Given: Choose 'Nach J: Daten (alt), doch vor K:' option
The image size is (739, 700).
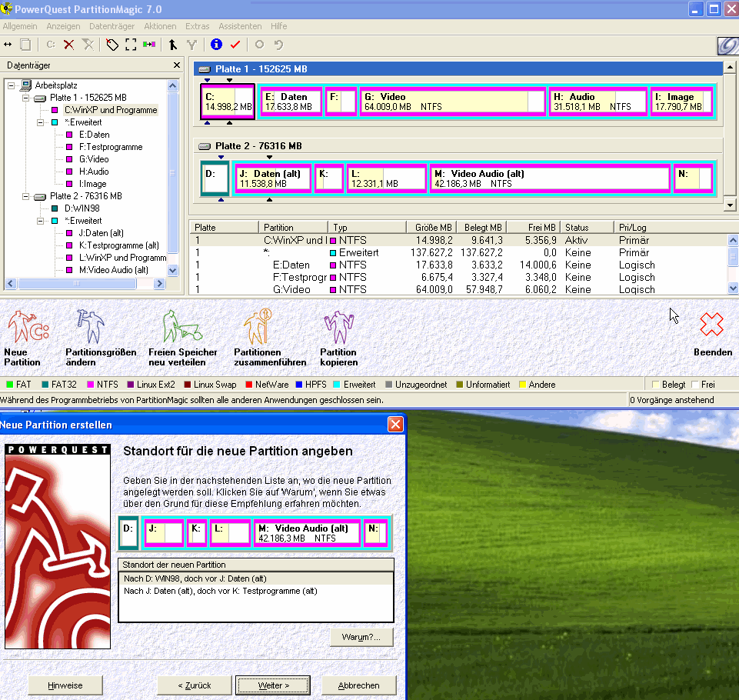Looking at the screenshot, I should click(x=256, y=591).
